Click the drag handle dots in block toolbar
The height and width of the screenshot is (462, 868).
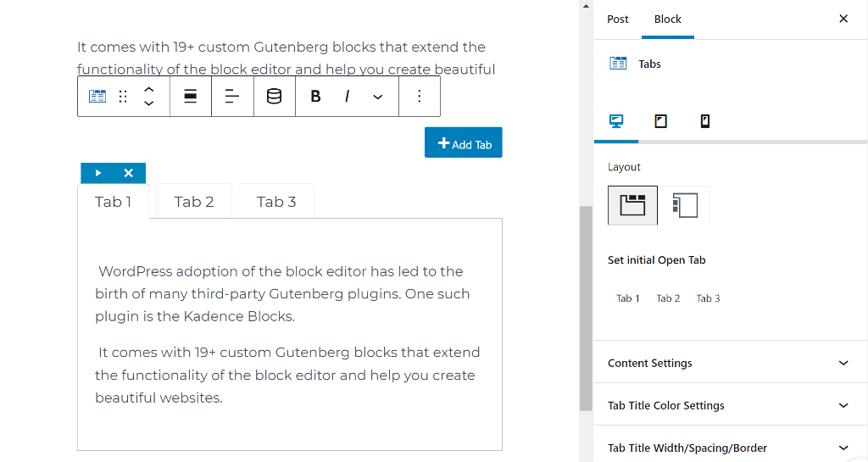[123, 97]
